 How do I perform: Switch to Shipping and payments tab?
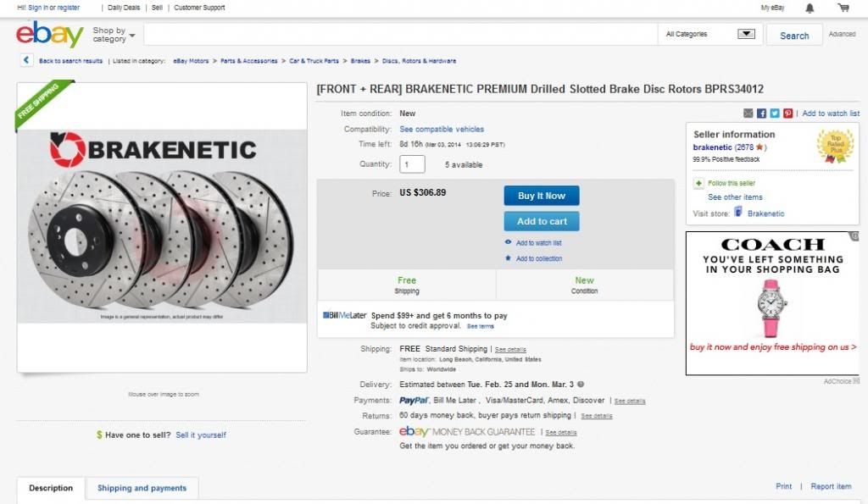pos(142,488)
